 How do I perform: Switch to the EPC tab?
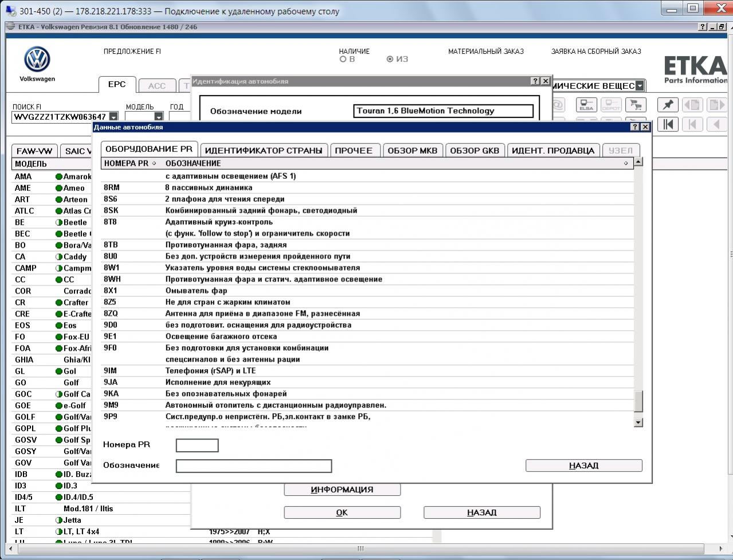(117, 85)
